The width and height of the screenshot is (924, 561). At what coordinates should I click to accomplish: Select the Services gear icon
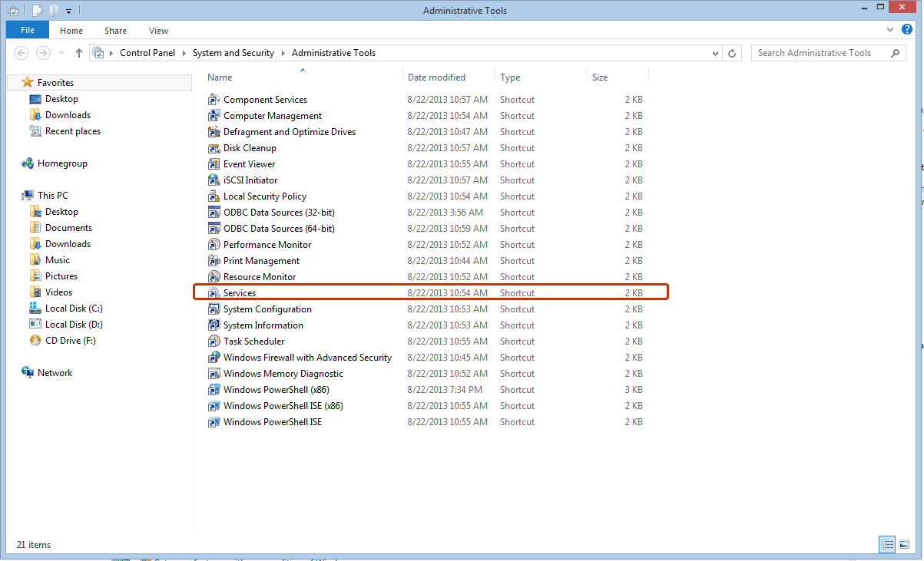214,293
